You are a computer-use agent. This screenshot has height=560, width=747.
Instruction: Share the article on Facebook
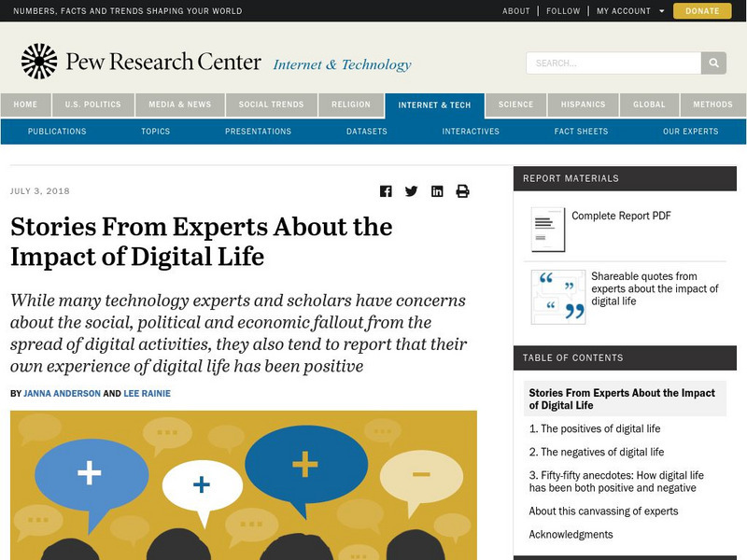(386, 191)
